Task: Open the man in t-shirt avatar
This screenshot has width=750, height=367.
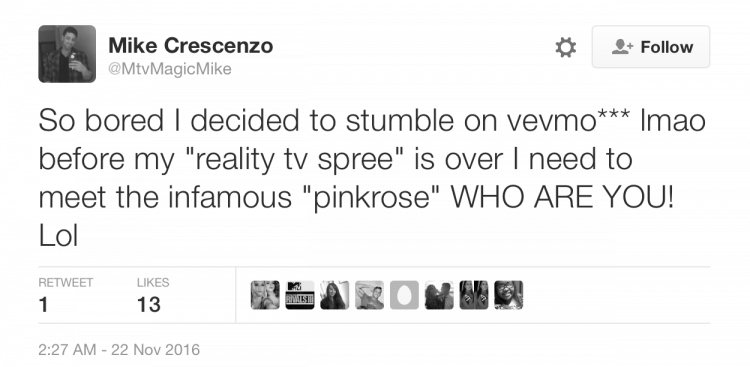Action: point(369,295)
